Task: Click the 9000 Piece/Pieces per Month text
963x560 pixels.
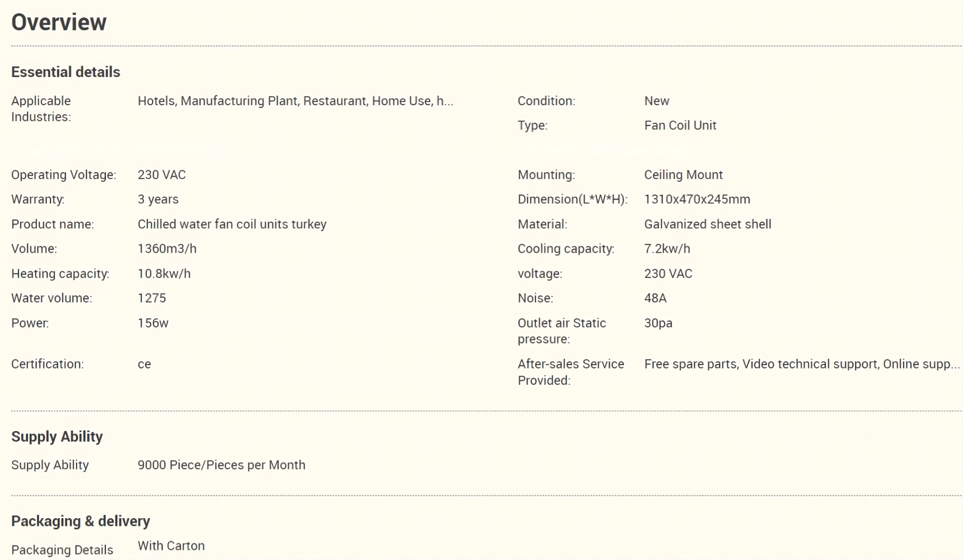Action: click(x=221, y=465)
